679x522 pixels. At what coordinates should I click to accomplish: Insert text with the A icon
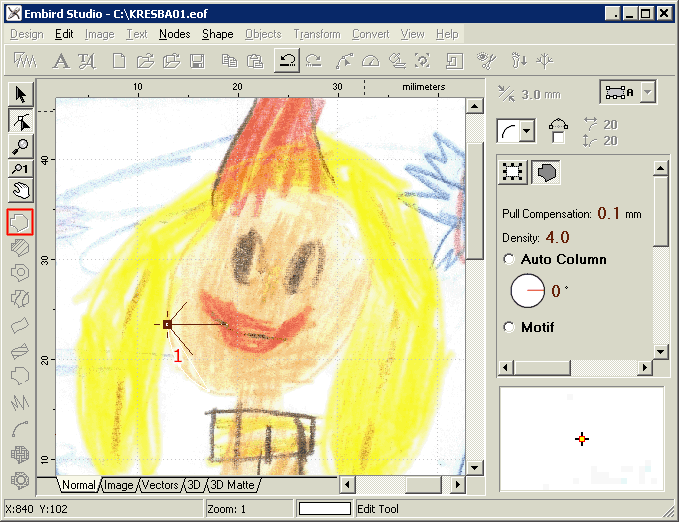[x=61, y=61]
